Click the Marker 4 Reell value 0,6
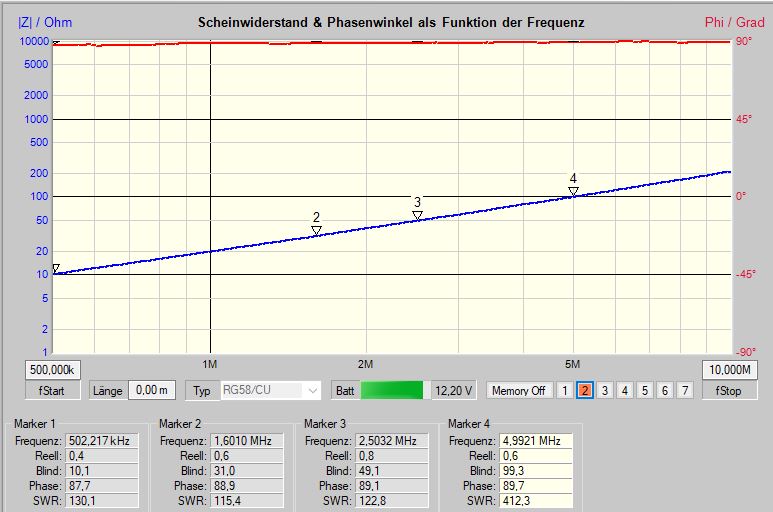The image size is (773, 512). [x=536, y=456]
